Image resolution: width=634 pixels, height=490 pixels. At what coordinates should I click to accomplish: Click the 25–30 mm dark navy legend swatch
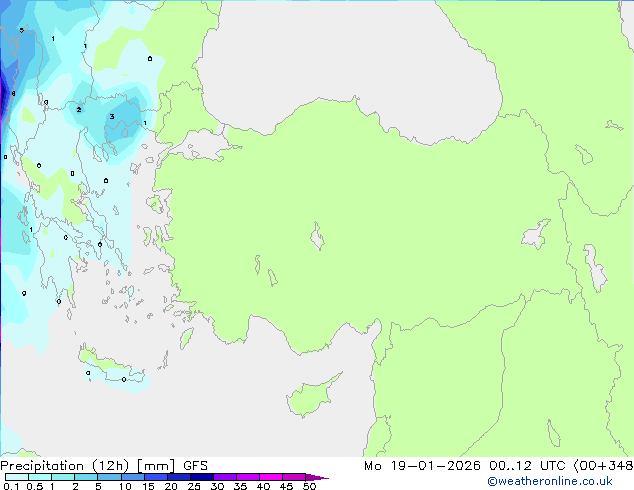[201, 477]
